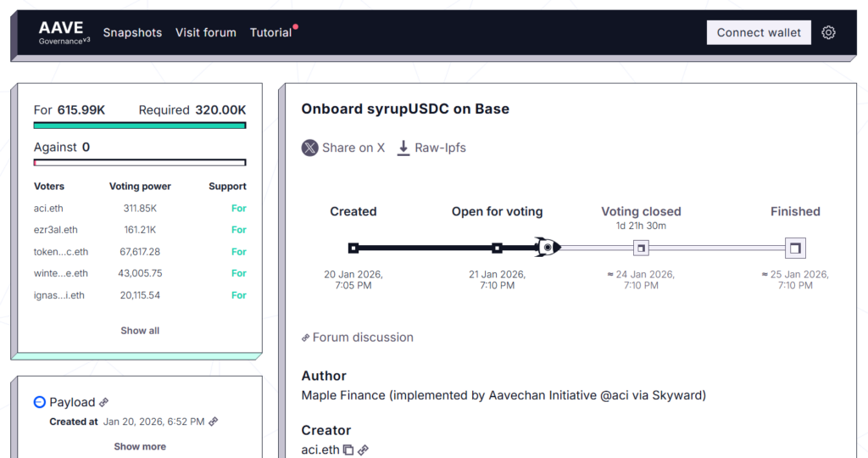Copy the aci.eth creator address
This screenshot has width=868, height=458.
point(348,450)
